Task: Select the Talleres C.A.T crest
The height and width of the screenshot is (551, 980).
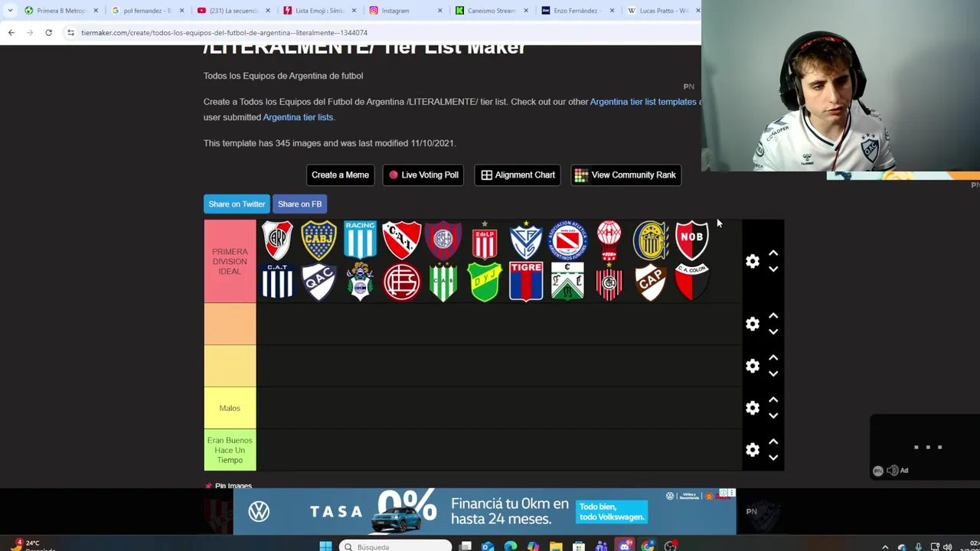Action: pyautogui.click(x=277, y=282)
